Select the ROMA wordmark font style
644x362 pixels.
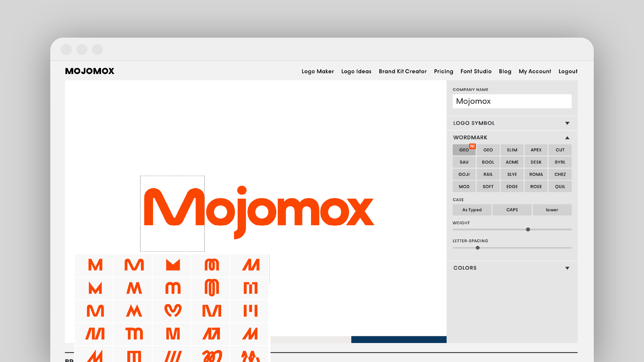536,174
